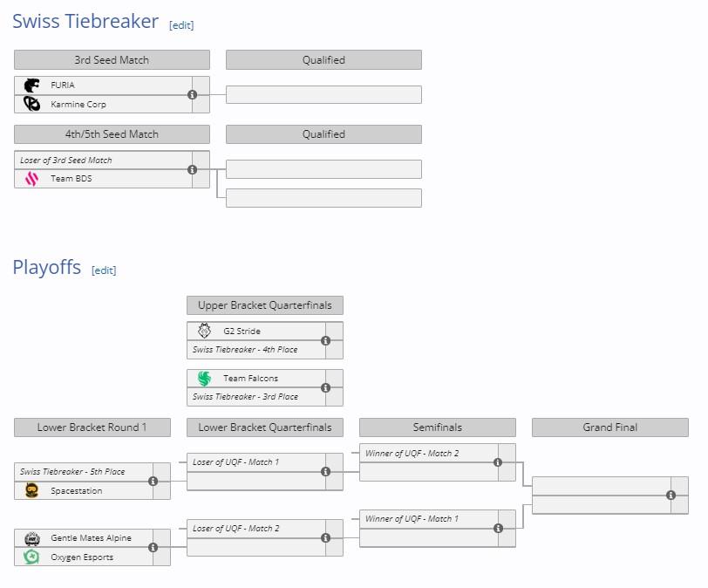
Task: Open info icon for FURIA vs Karmine Corp match
Action: [x=192, y=95]
